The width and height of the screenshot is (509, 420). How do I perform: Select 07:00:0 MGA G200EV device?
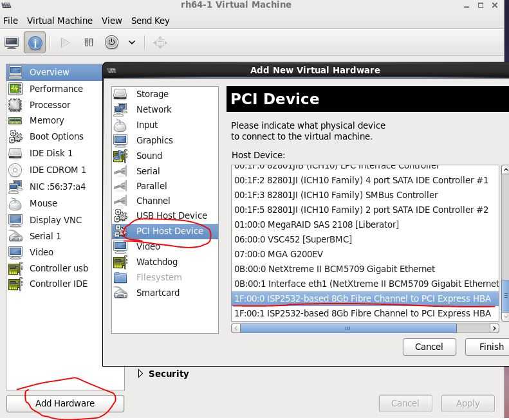pos(366,254)
